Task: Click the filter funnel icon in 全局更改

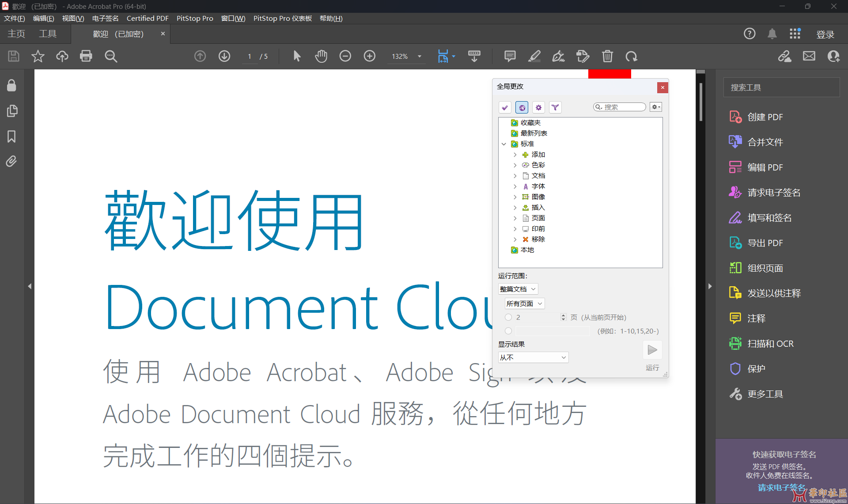Action: coord(555,107)
